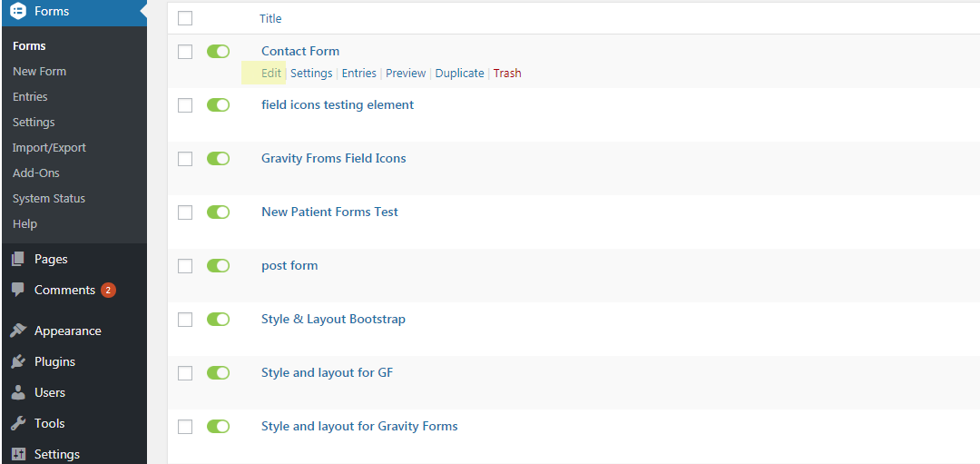Open the Add-Ons submenu item

click(35, 173)
